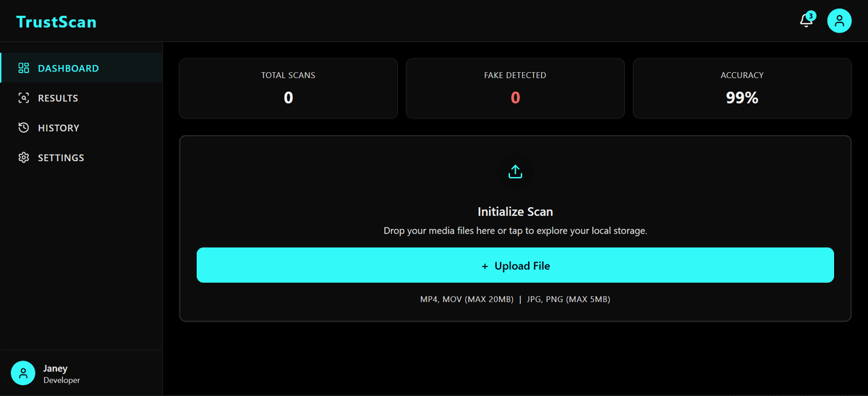Click the Janey username label

pyautogui.click(x=55, y=368)
